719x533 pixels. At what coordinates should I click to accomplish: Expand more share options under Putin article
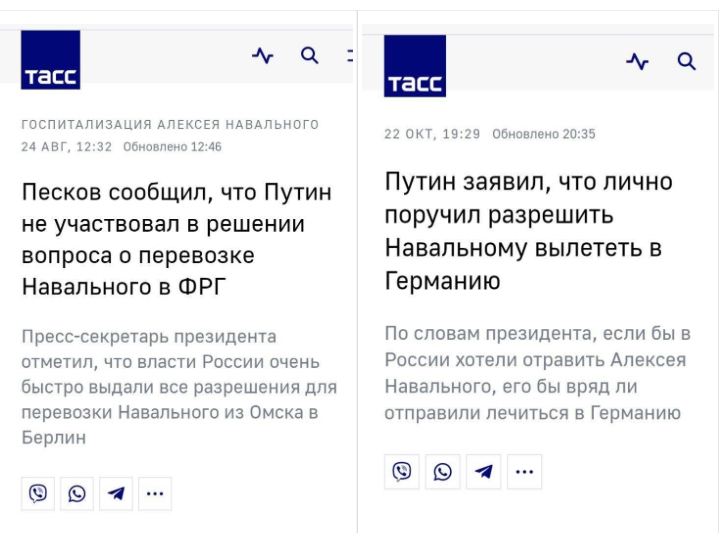tap(524, 472)
